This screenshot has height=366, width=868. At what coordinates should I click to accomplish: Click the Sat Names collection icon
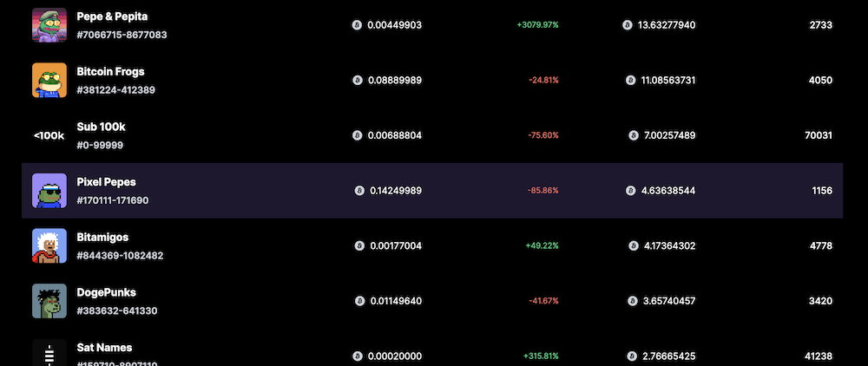[x=49, y=353]
